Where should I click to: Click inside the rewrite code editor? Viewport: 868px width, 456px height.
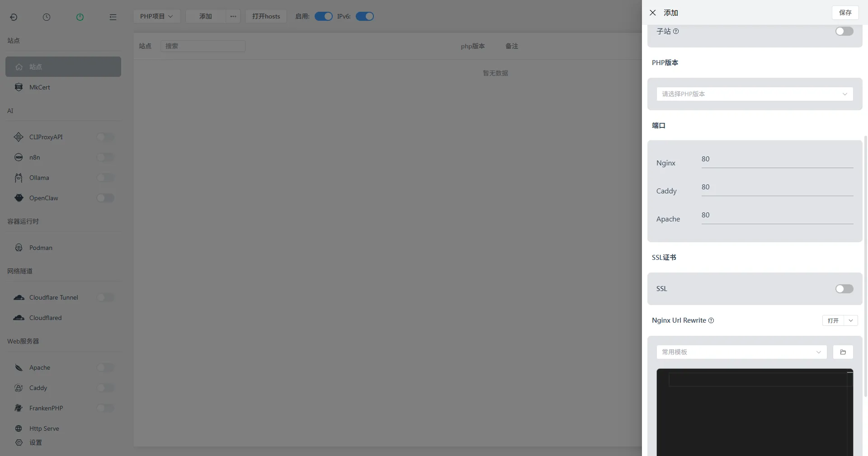[755, 412]
